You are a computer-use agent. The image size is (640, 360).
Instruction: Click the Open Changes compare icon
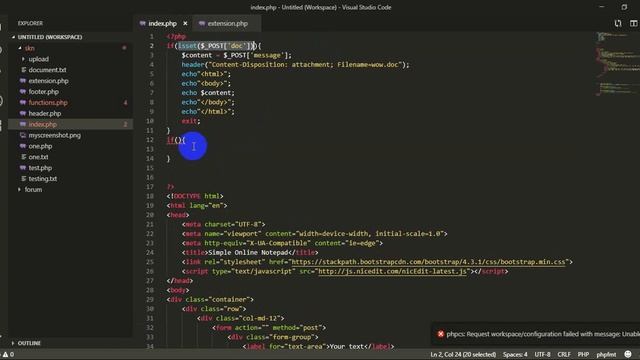coord(618,24)
